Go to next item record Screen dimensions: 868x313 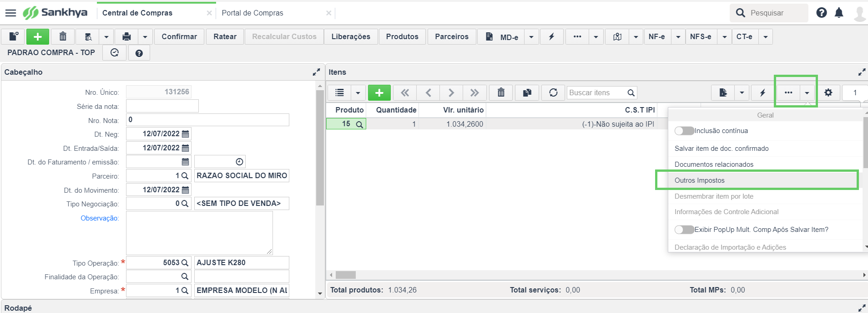click(x=451, y=92)
